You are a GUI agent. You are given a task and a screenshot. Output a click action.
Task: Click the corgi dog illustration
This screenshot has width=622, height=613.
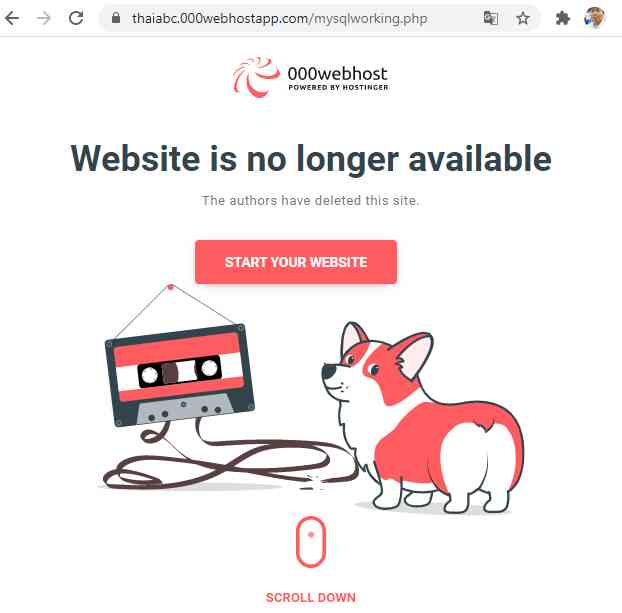pyautogui.click(x=422, y=417)
